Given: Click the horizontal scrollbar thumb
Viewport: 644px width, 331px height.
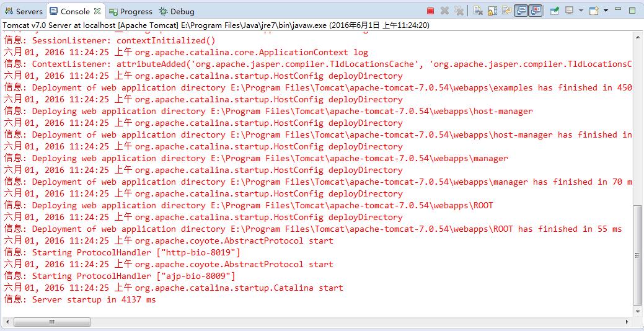Looking at the screenshot, I should coord(51,322).
